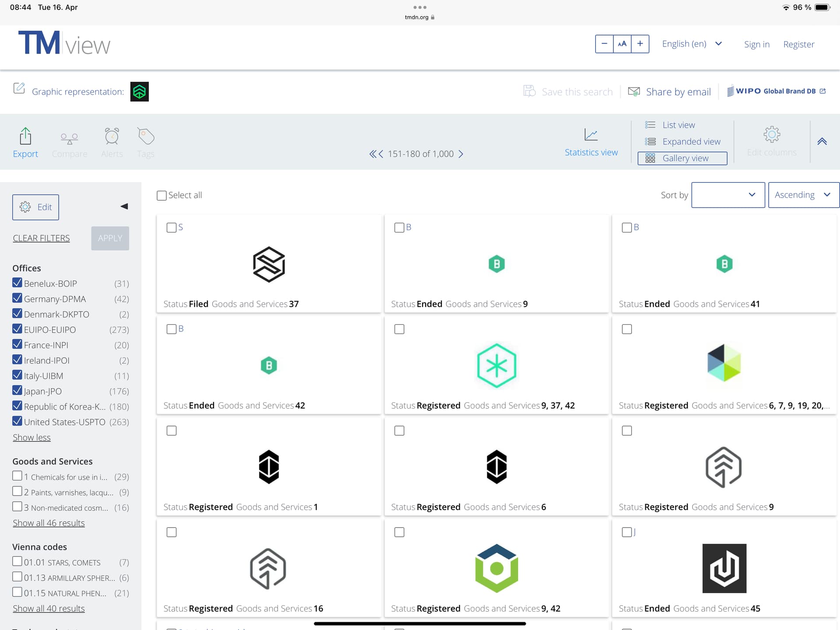Uncheck United States-USPTO office filter

click(x=17, y=421)
